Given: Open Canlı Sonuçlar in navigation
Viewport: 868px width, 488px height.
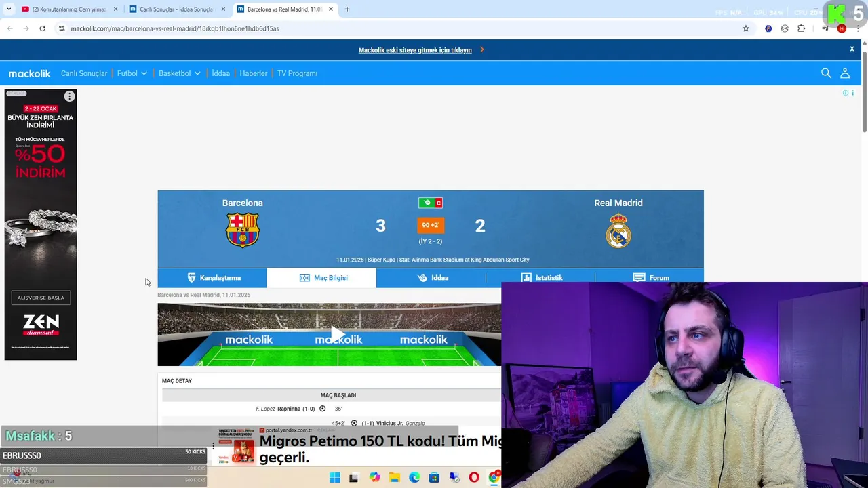Looking at the screenshot, I should pyautogui.click(x=84, y=73).
